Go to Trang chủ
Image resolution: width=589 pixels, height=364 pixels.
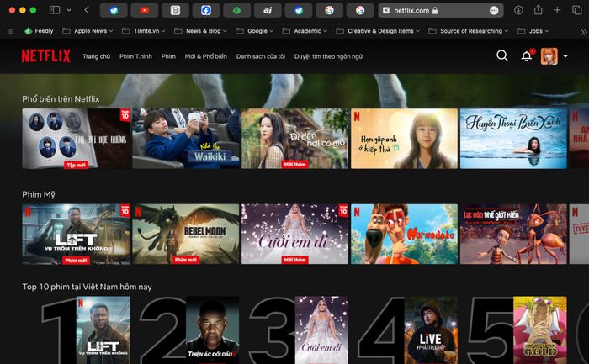coord(97,56)
